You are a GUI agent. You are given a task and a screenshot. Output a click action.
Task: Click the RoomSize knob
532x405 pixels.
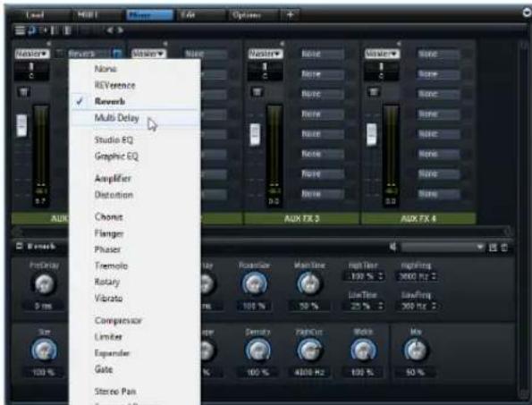coord(255,284)
